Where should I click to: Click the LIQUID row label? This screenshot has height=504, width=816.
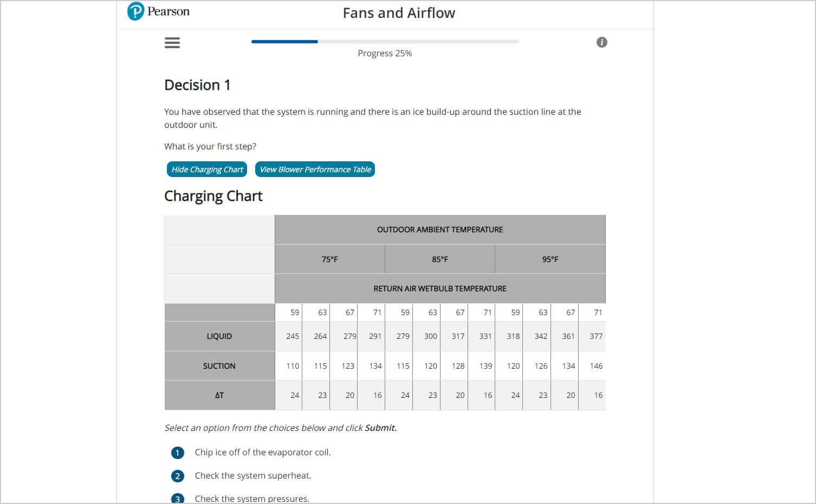point(219,336)
